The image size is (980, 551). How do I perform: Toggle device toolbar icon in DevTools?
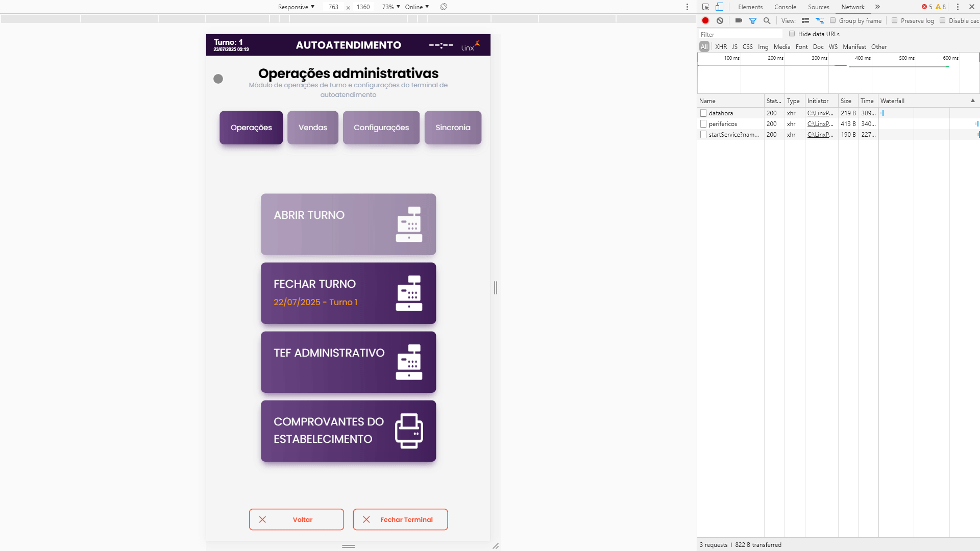click(x=719, y=7)
